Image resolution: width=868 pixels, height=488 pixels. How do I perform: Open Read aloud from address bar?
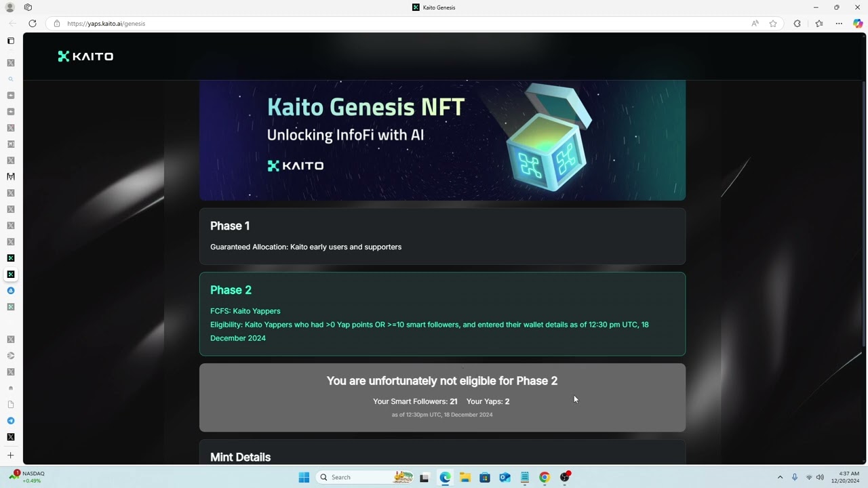pyautogui.click(x=755, y=23)
